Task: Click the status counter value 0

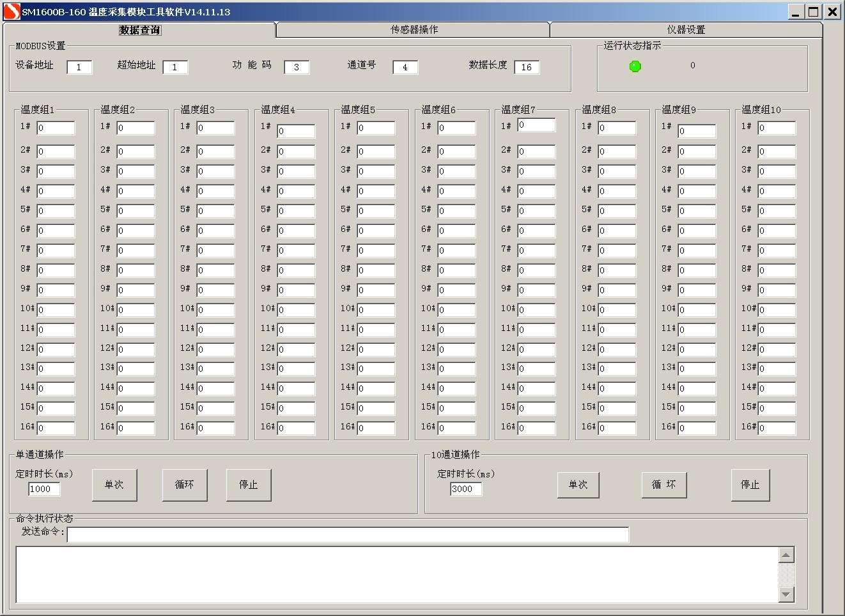Action: tap(692, 65)
